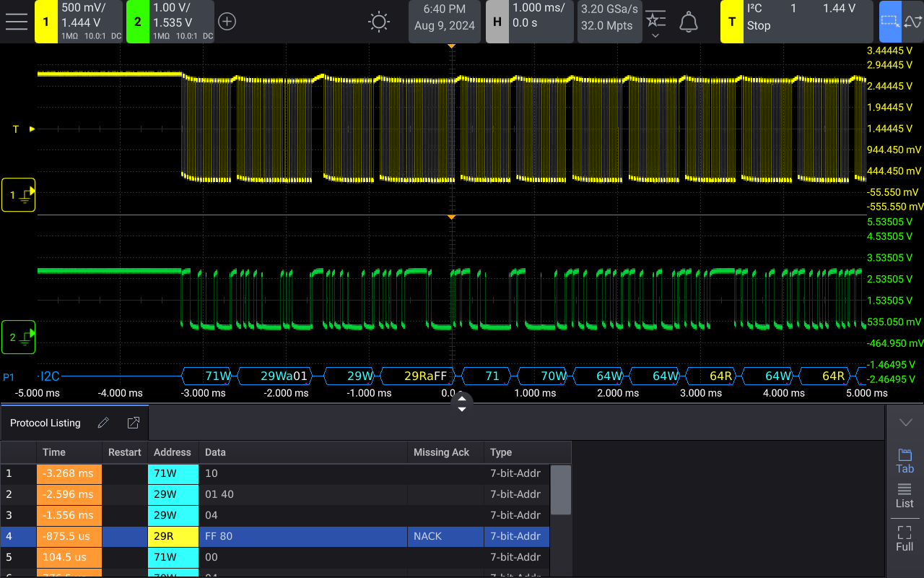This screenshot has height=578, width=924.
Task: Open horizontal H timebase badge
Action: [497, 22]
